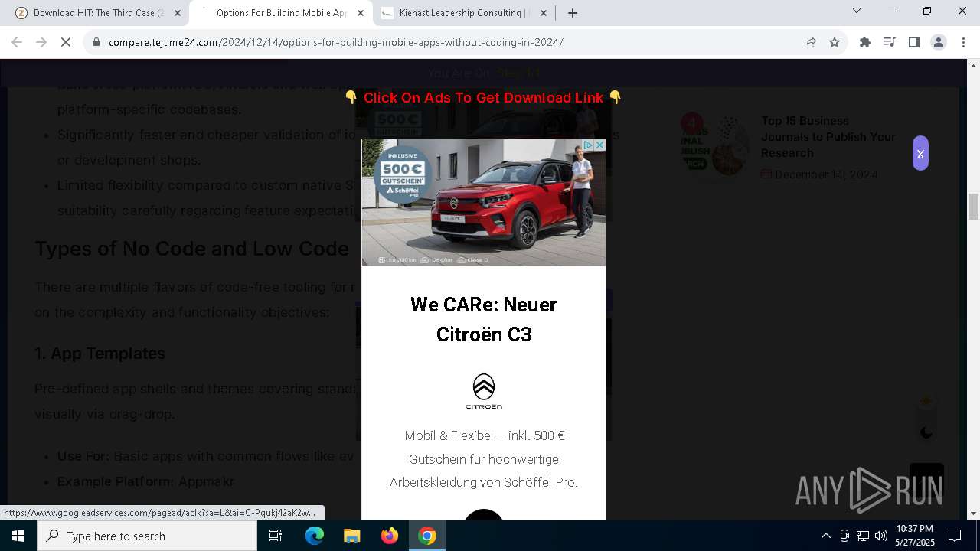Image resolution: width=980 pixels, height=551 pixels.
Task: Share this page icon in address bar
Action: 810,42
